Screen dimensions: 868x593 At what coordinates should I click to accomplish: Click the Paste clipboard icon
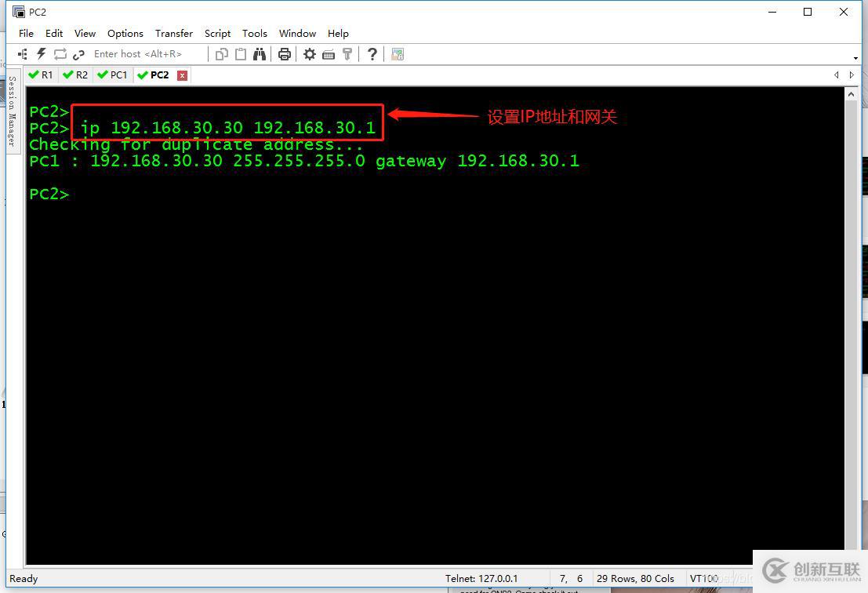[241, 54]
